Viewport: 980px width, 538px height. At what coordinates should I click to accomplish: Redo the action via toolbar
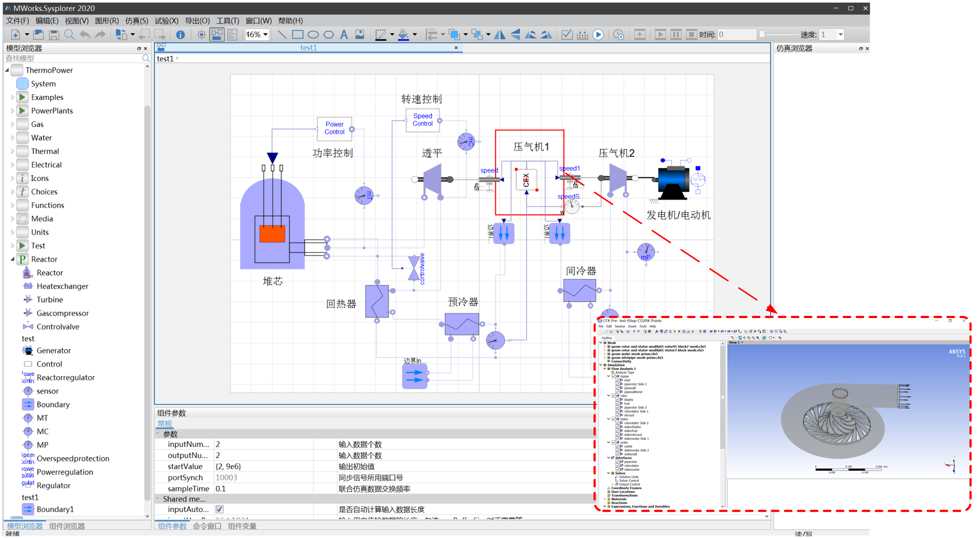pos(100,35)
